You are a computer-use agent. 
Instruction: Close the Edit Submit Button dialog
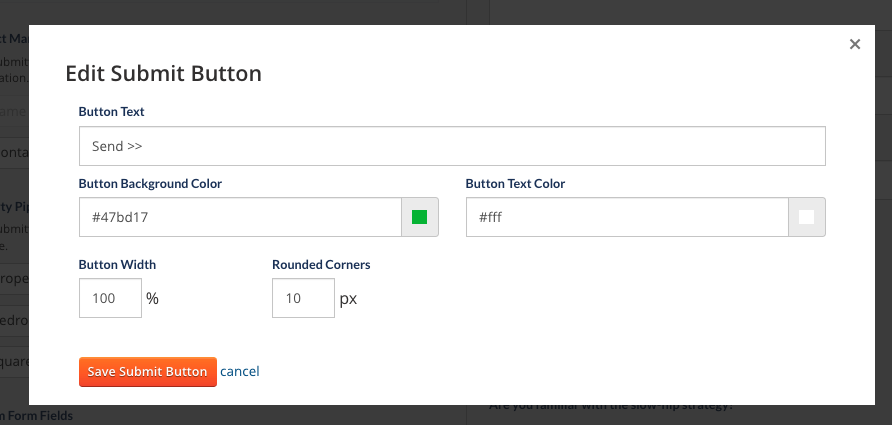[854, 44]
